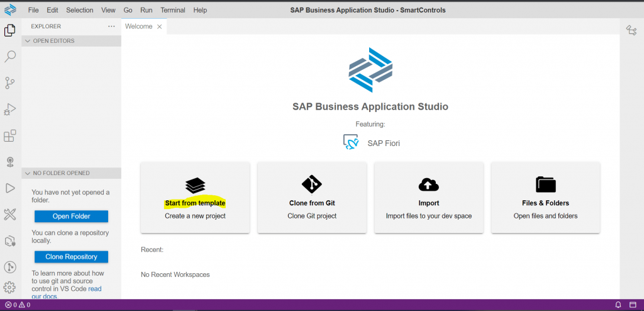Click the play-shaped Run Configurations icon
Image resolution: width=644 pixels, height=311 pixels.
click(x=10, y=188)
